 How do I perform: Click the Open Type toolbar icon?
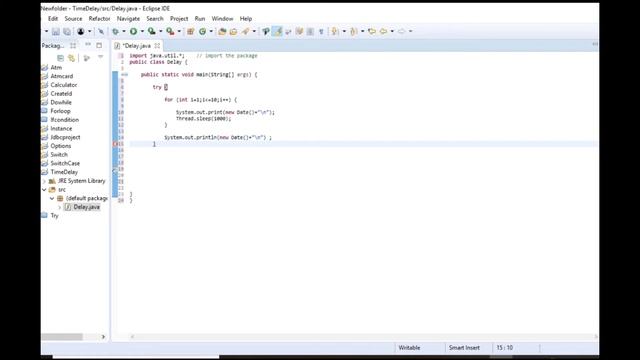(x=222, y=31)
